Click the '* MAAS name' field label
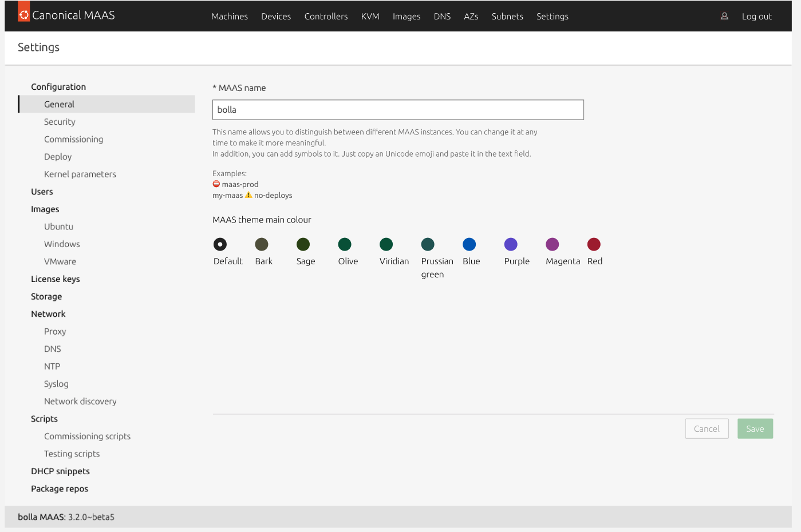Viewport: 801px width, 532px height. click(x=239, y=88)
